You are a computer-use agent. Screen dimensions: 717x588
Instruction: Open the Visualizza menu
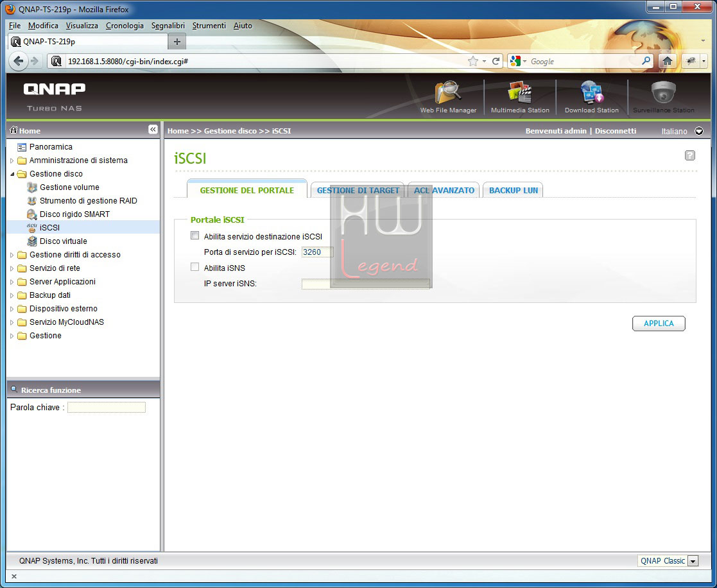pyautogui.click(x=82, y=26)
